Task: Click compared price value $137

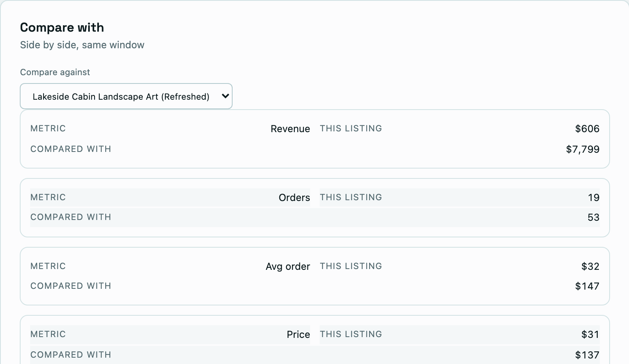Action: pyautogui.click(x=587, y=355)
